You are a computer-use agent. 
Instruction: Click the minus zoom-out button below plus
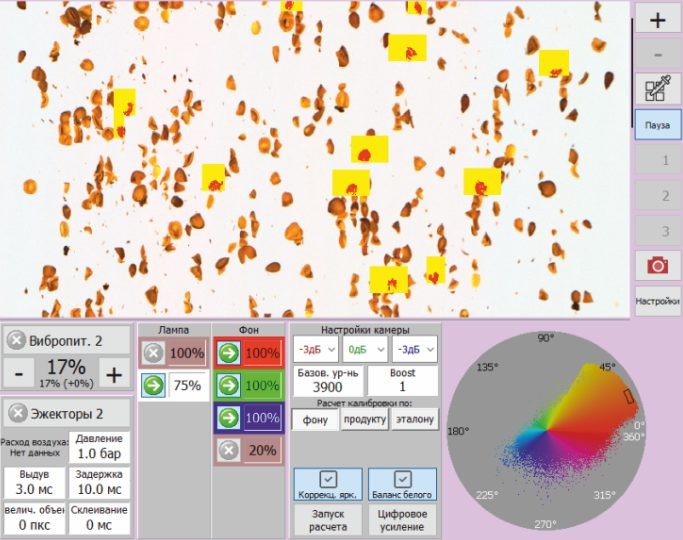click(x=658, y=55)
